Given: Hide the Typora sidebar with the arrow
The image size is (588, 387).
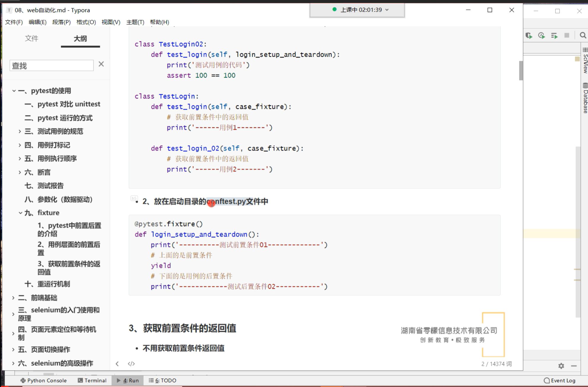Looking at the screenshot, I should pyautogui.click(x=117, y=364).
